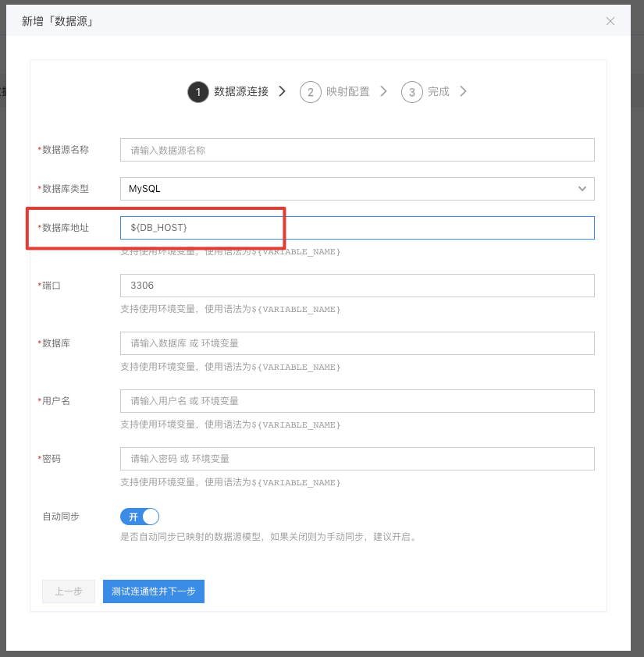Click the 上一步 button
The image size is (644, 657).
pos(69,591)
